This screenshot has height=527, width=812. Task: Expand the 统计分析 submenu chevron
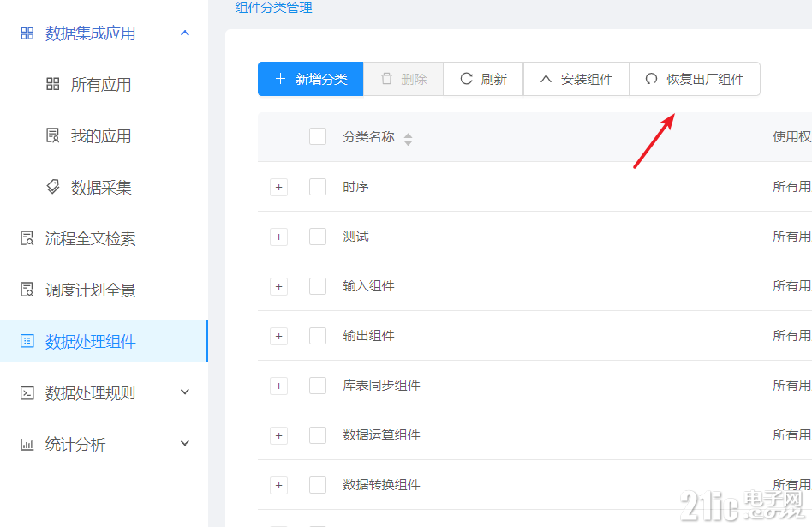click(185, 443)
